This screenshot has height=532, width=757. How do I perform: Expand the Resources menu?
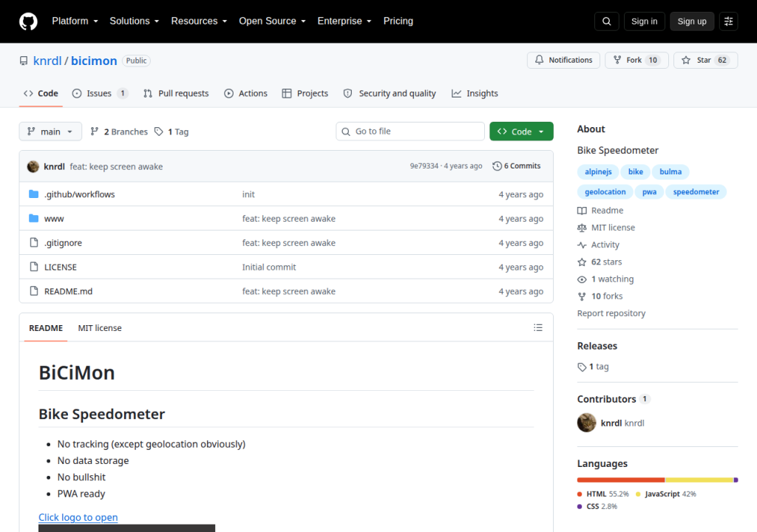[x=199, y=21]
